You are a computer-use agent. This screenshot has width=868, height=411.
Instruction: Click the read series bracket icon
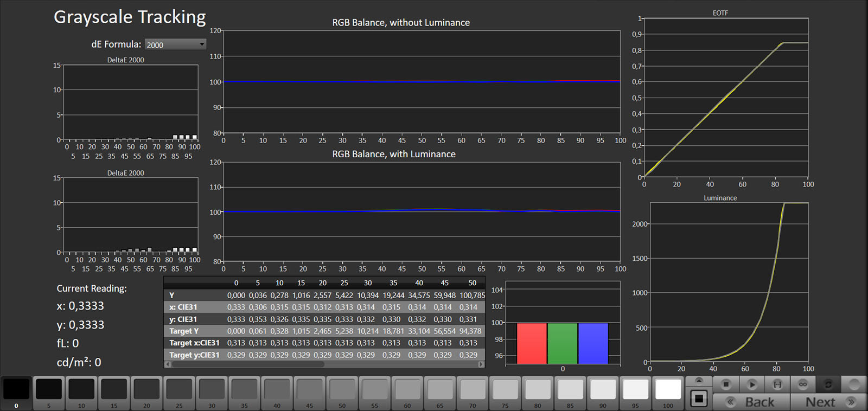coord(777,384)
